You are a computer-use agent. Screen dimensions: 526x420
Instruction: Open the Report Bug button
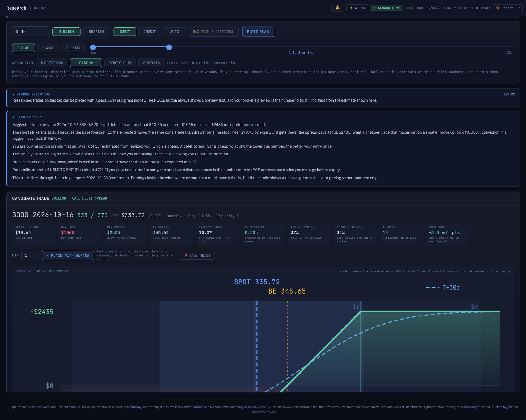508,8
